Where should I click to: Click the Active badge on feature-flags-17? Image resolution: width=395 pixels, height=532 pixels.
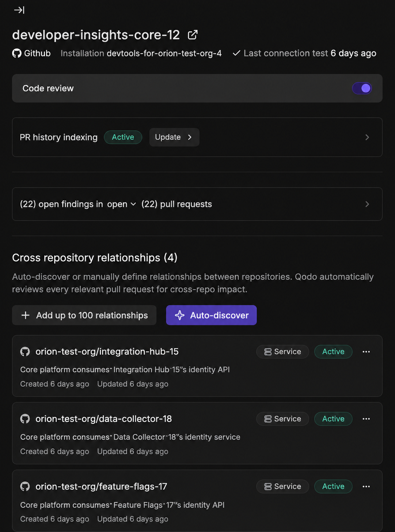(333, 487)
